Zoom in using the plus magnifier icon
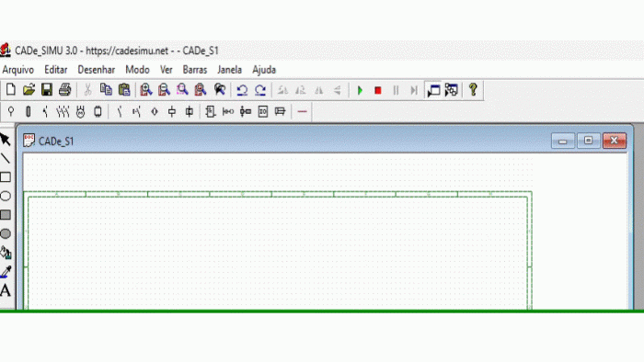Image resolution: width=644 pixels, height=362 pixels. [x=145, y=90]
